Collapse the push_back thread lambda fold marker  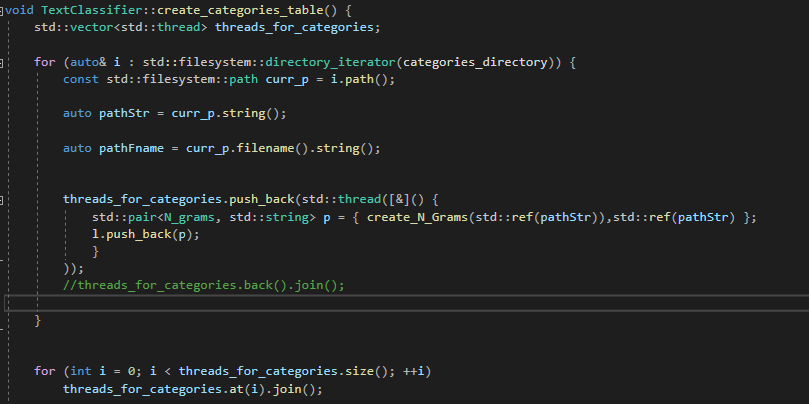tap(2, 200)
